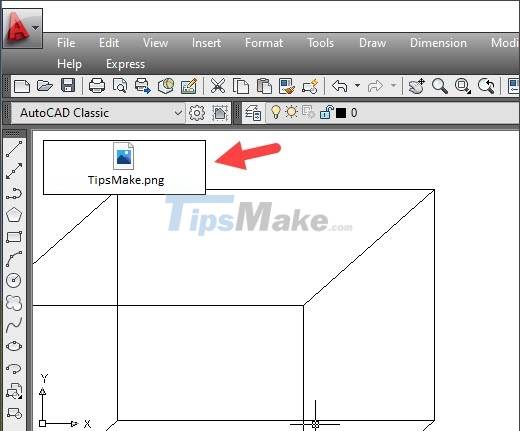This screenshot has width=520, height=431.
Task: Create a new drawing with New icon
Action: (22, 86)
